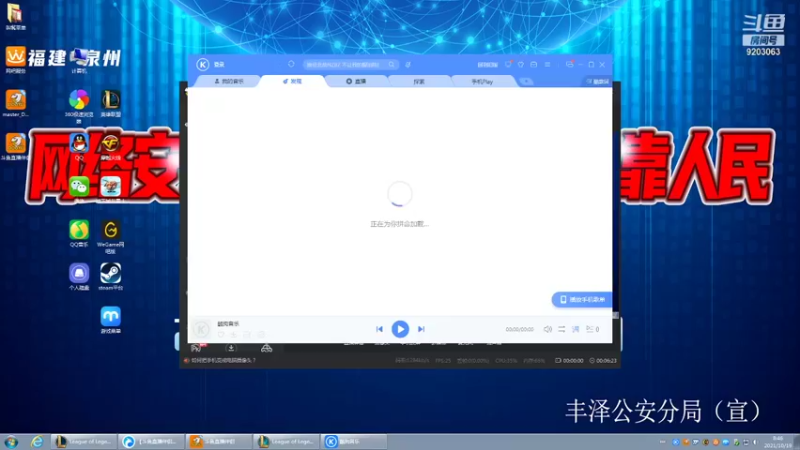
Task: Mute with the speaker volume icon
Action: 547,329
